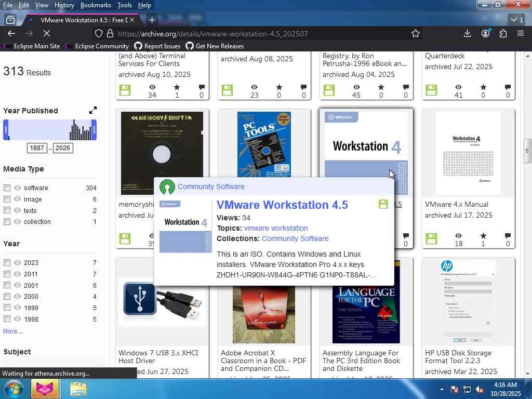
Task: Open the extensions puzzle icon
Action: (503, 33)
